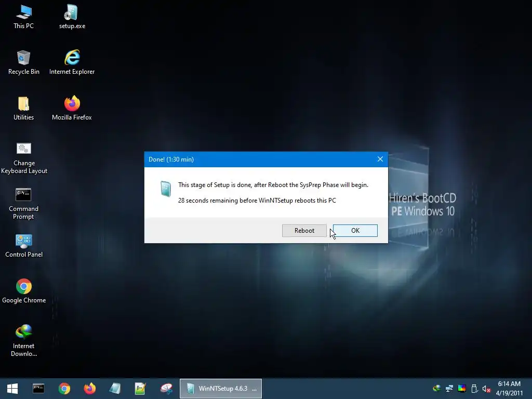Click the colorful display tray icon
The width and height of the screenshot is (532, 399).
click(x=462, y=388)
